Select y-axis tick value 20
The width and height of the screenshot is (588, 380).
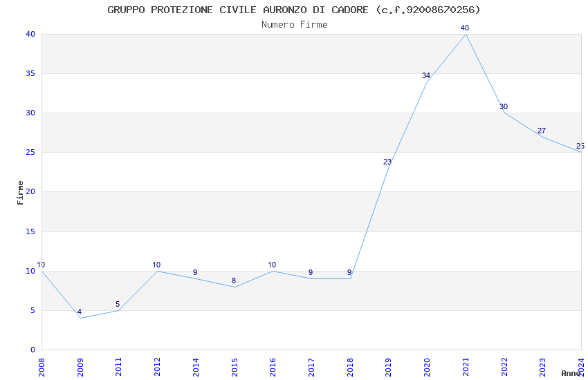(x=30, y=191)
